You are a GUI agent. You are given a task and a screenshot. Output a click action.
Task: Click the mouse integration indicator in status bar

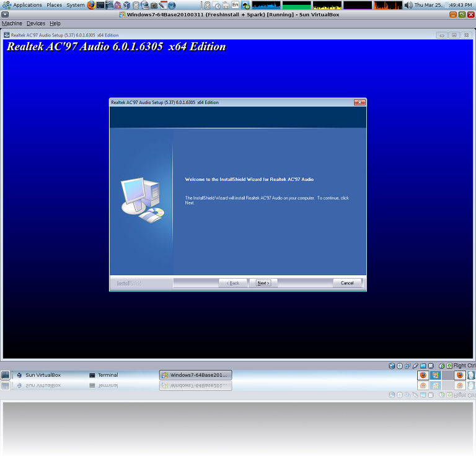pos(442,366)
